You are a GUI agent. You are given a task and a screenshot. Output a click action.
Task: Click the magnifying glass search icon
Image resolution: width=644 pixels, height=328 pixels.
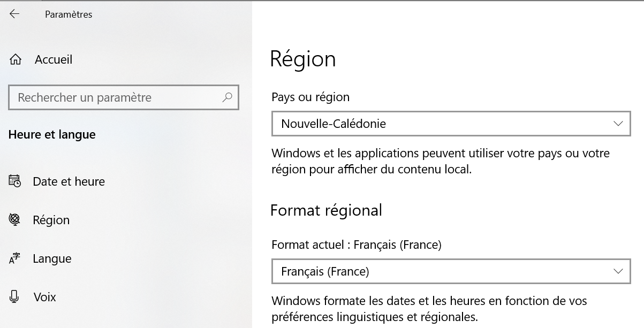228,97
